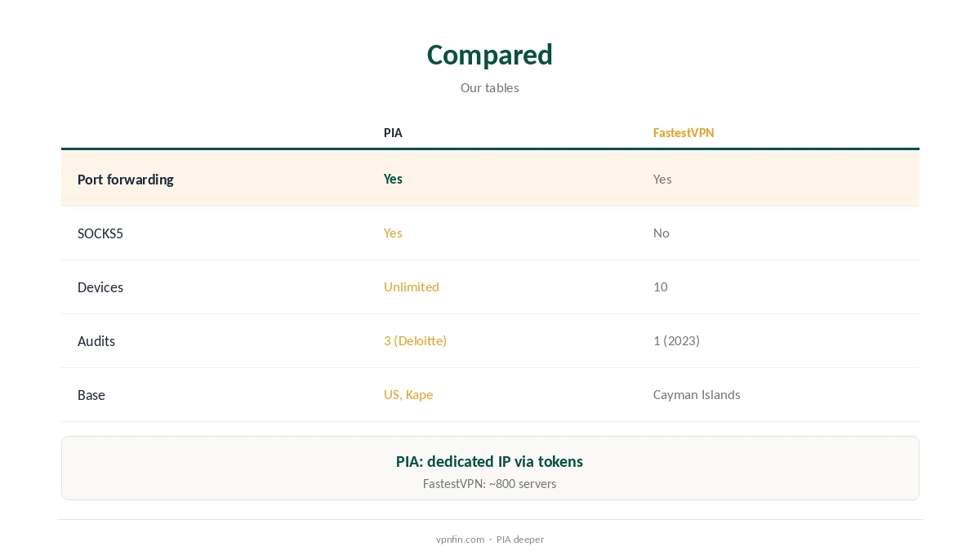The height and width of the screenshot is (555, 980).
Task: Open the FastestVPN column header link
Action: (684, 132)
